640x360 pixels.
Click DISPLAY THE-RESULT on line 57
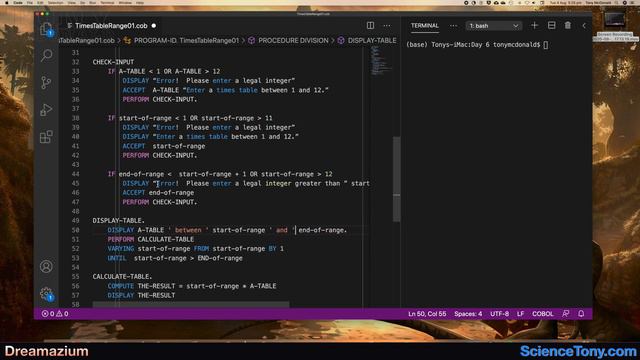click(x=141, y=295)
